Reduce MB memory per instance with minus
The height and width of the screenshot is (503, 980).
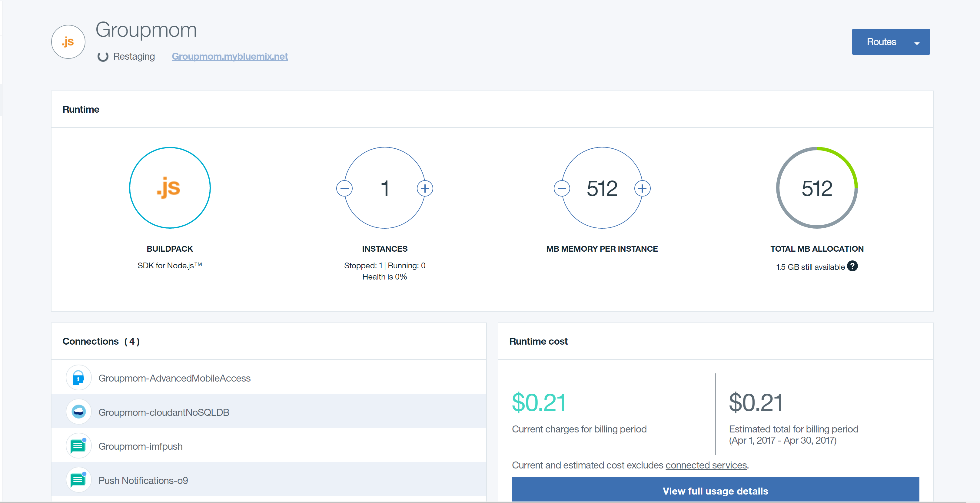(x=562, y=188)
